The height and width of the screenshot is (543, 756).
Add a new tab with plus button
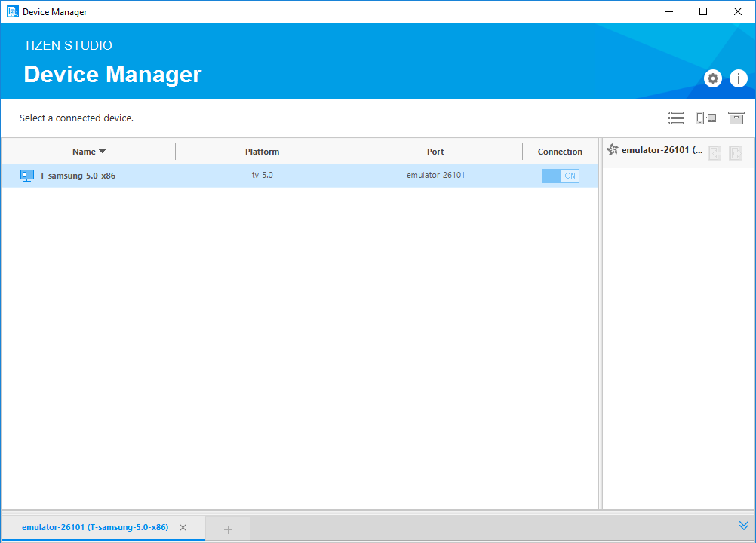click(228, 529)
